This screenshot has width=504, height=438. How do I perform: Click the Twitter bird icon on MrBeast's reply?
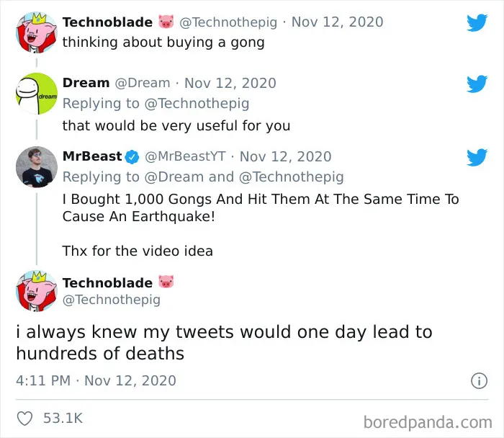[x=477, y=157]
